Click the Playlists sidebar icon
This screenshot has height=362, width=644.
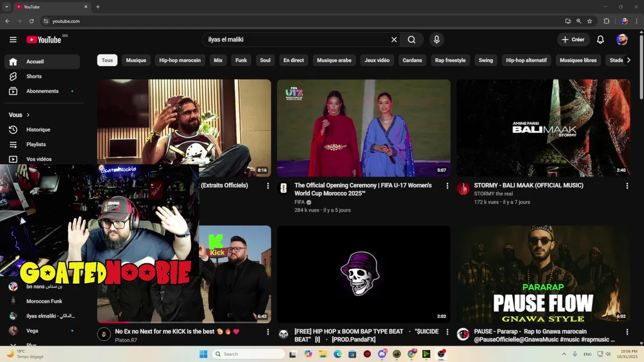coord(13,144)
